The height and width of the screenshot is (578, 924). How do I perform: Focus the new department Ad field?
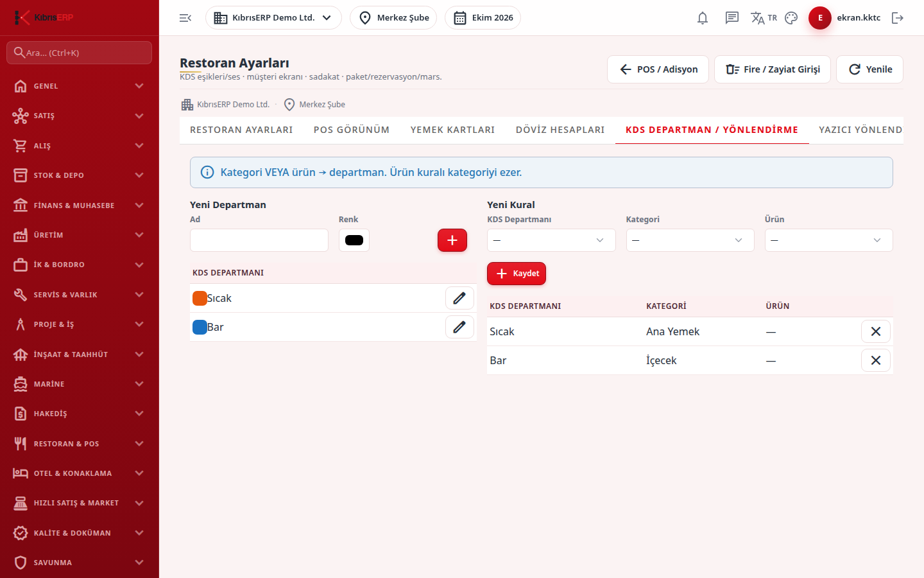pos(259,240)
